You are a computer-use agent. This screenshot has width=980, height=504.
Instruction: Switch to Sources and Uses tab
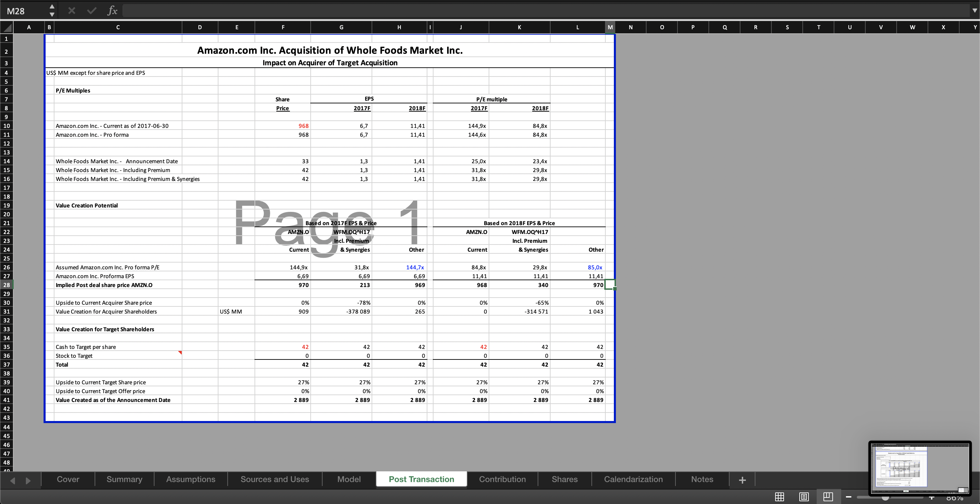click(275, 479)
